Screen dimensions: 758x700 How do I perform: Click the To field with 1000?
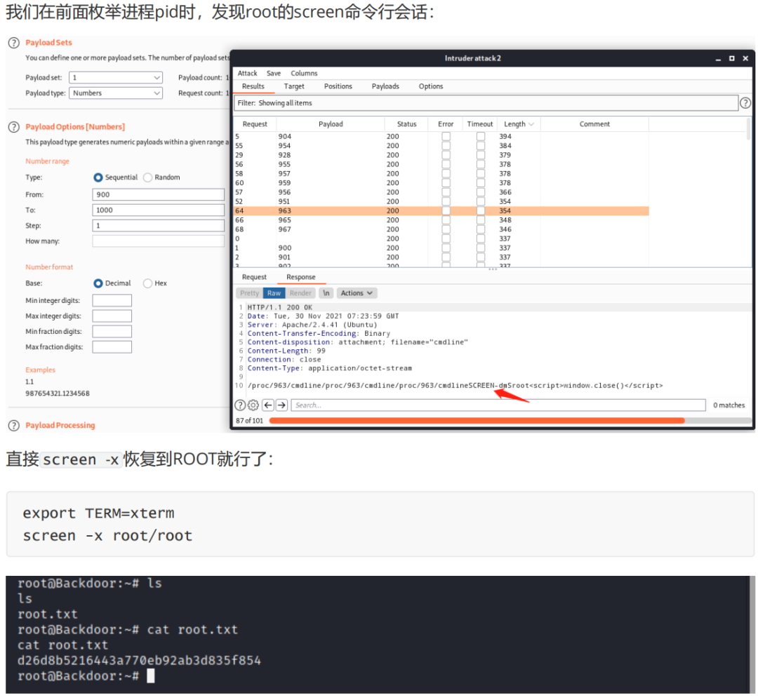pos(159,210)
